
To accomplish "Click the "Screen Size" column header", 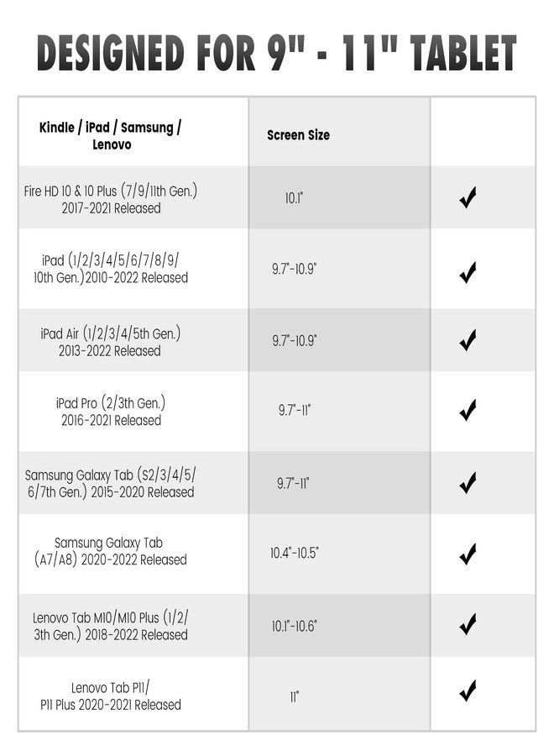I will pyautogui.click(x=298, y=135).
